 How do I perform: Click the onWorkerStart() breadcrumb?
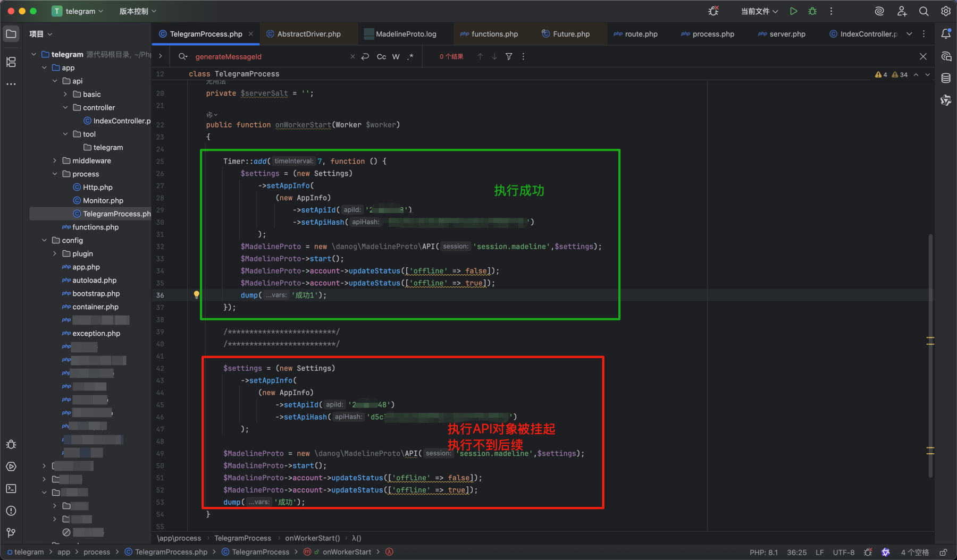point(312,538)
